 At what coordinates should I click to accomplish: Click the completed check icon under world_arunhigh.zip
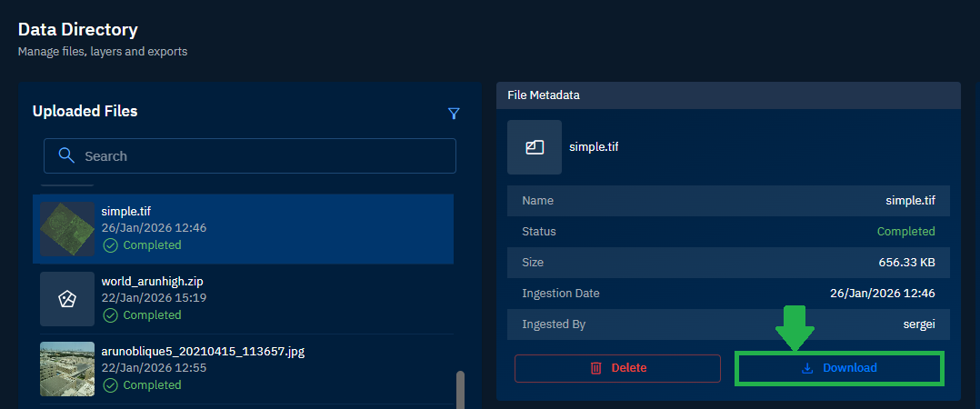tap(111, 315)
